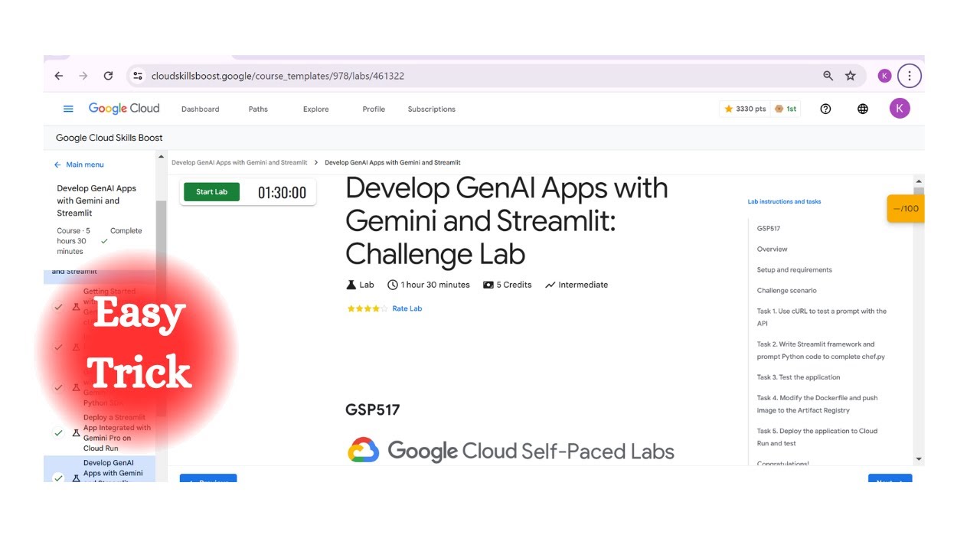Click the checkmark beside Deploy a Streamlit App
980x551 pixels.
click(57, 433)
